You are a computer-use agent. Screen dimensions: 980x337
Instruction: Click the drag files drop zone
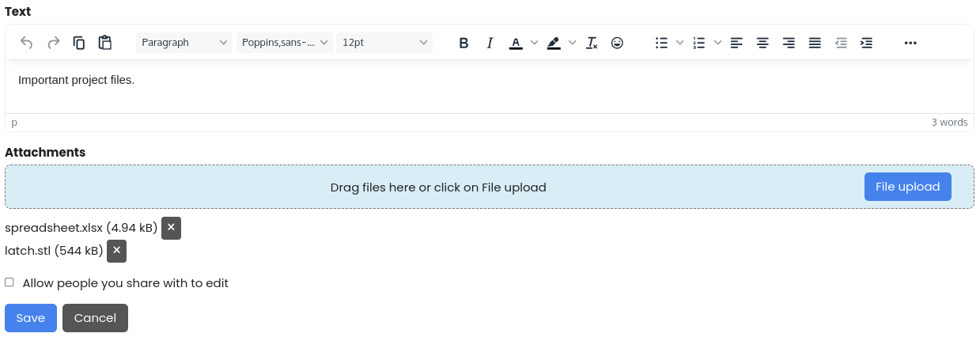point(490,187)
